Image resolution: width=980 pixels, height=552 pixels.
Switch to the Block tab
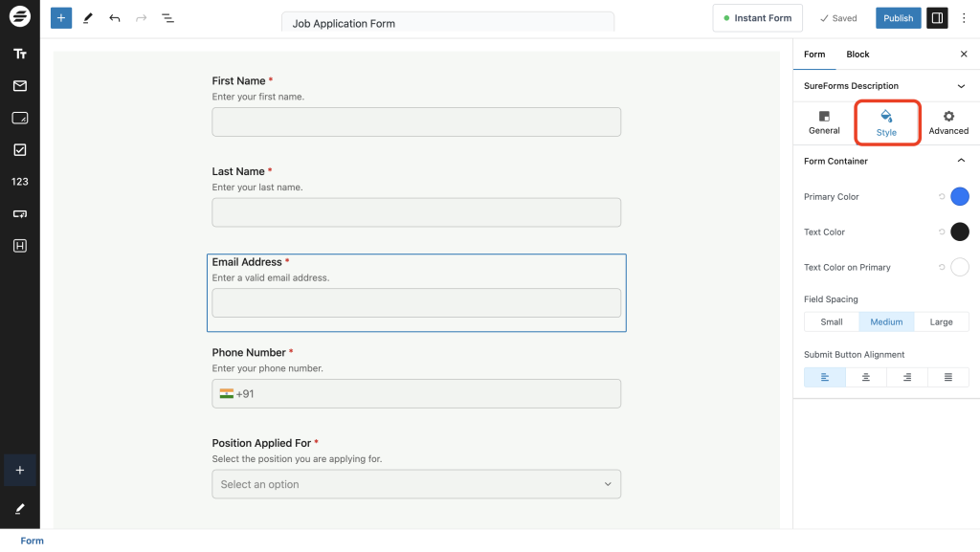point(857,55)
